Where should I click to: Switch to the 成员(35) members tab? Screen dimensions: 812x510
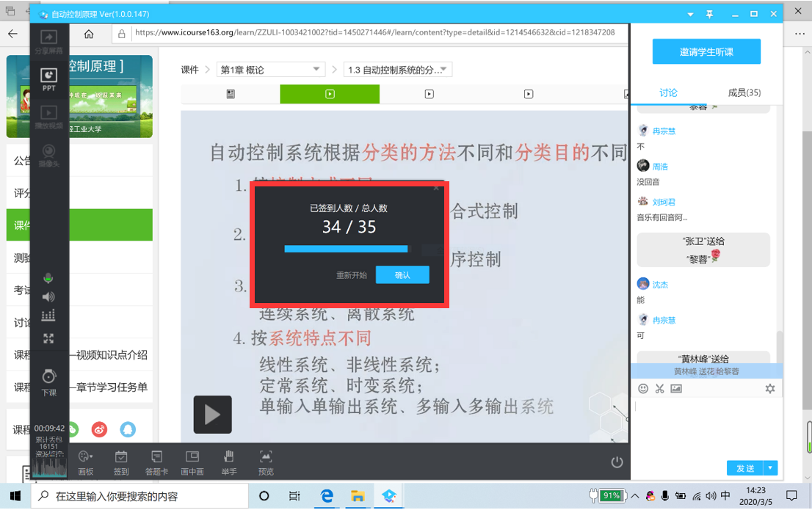744,92
